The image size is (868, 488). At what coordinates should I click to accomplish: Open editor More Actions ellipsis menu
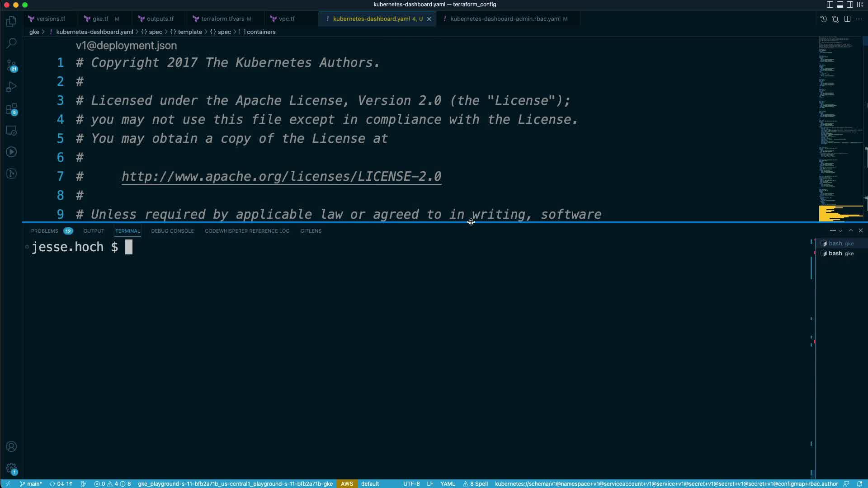click(859, 19)
